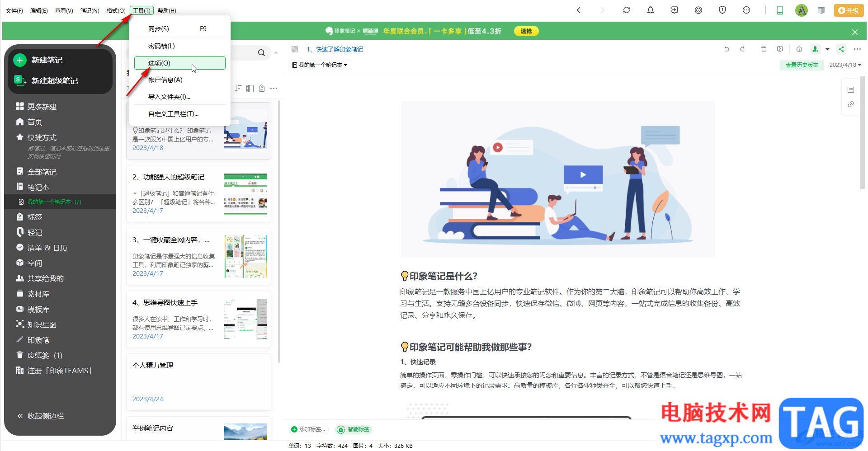Choose 自定义工具栏(T)... menu entry
The width and height of the screenshot is (868, 451).
(180, 114)
